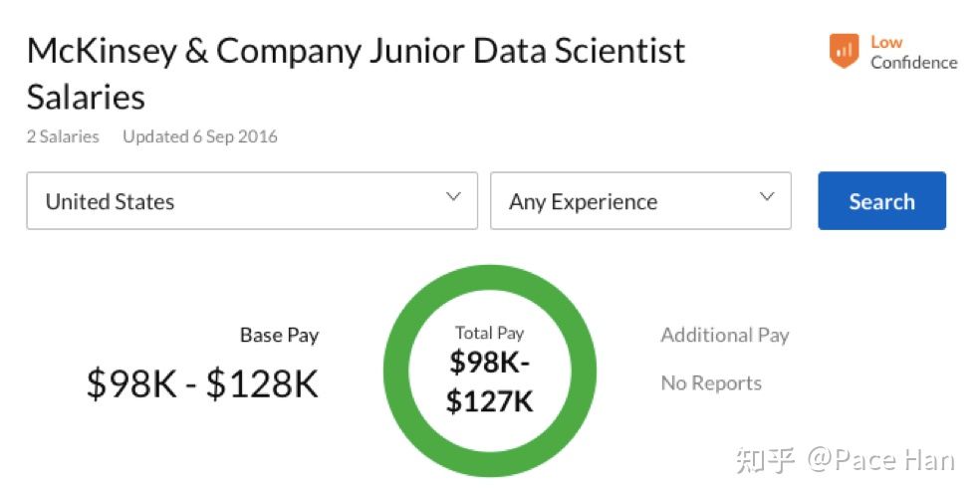Open the Any Experience dropdown
The width and height of the screenshot is (980, 499).
coord(640,201)
